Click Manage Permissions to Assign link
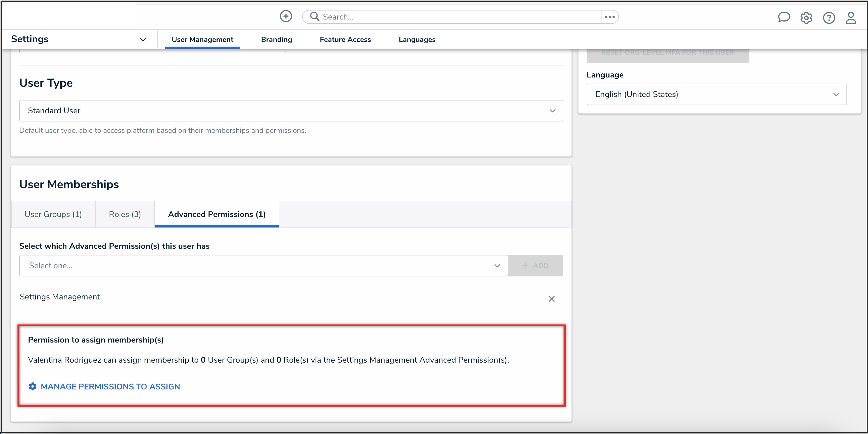 pyautogui.click(x=110, y=387)
